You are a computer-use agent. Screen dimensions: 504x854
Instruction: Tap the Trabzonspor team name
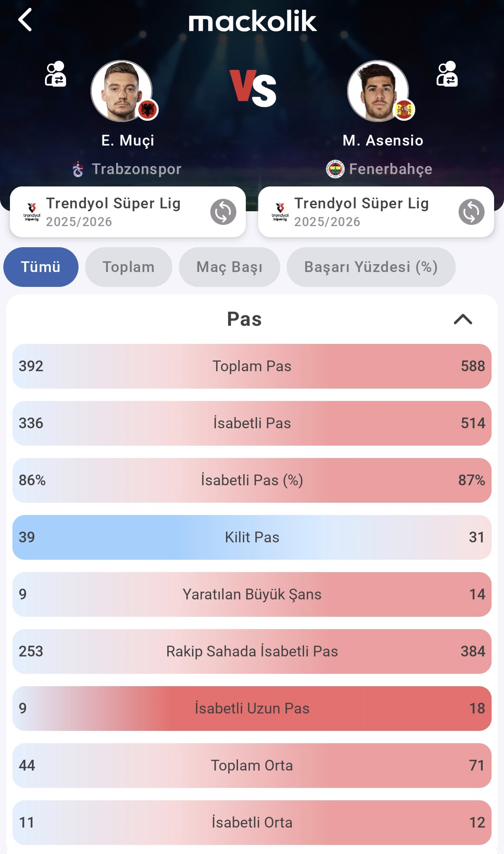click(x=136, y=169)
